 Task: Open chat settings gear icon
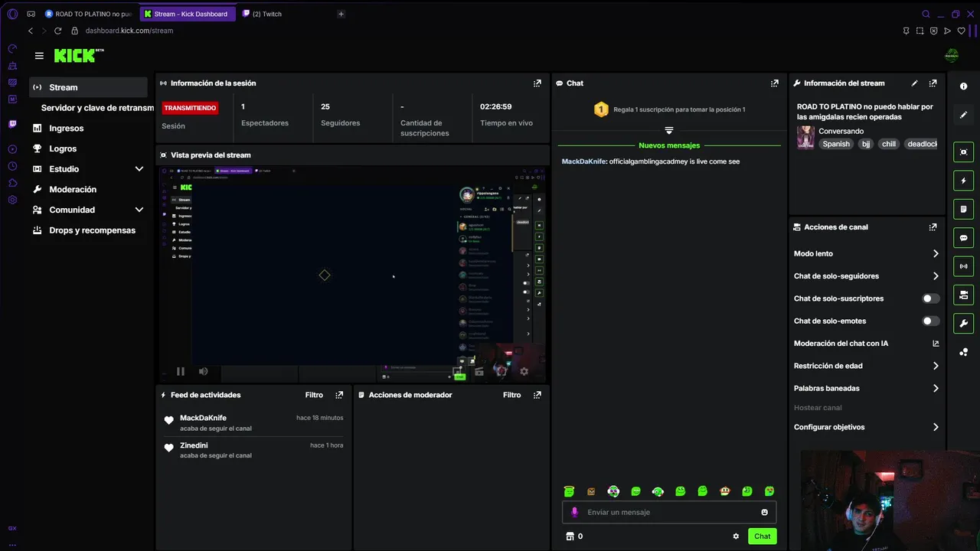[x=736, y=536]
